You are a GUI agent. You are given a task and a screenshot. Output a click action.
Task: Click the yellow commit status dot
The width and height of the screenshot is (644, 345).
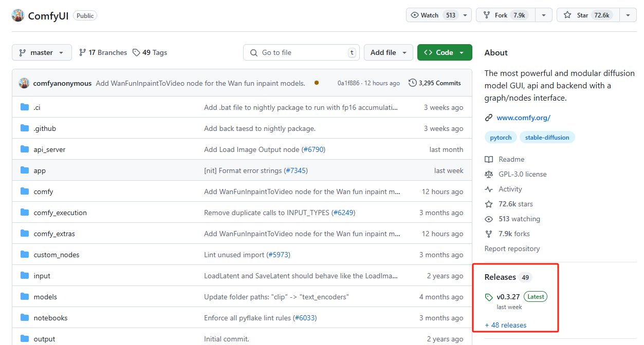pyautogui.click(x=316, y=83)
